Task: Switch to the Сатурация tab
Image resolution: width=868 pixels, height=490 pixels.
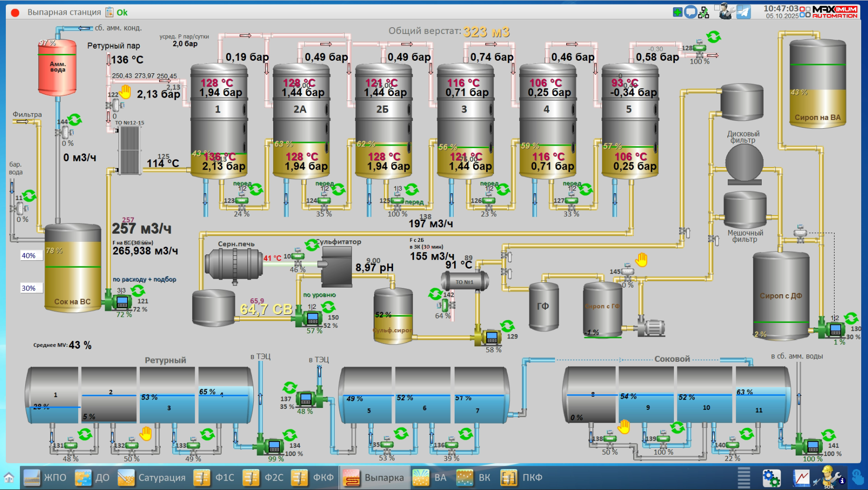Action: [152, 478]
